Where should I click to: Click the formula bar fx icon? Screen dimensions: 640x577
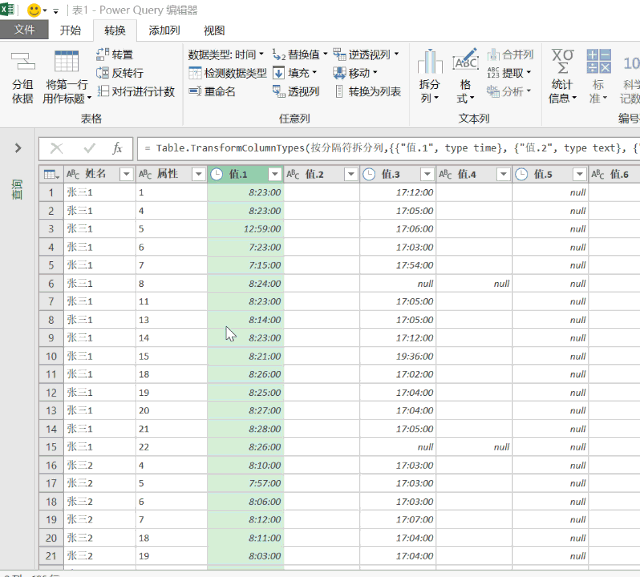[x=117, y=148]
